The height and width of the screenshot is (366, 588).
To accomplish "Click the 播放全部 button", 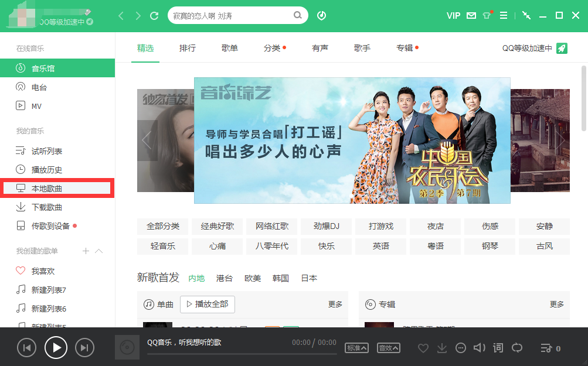I will [x=208, y=304].
